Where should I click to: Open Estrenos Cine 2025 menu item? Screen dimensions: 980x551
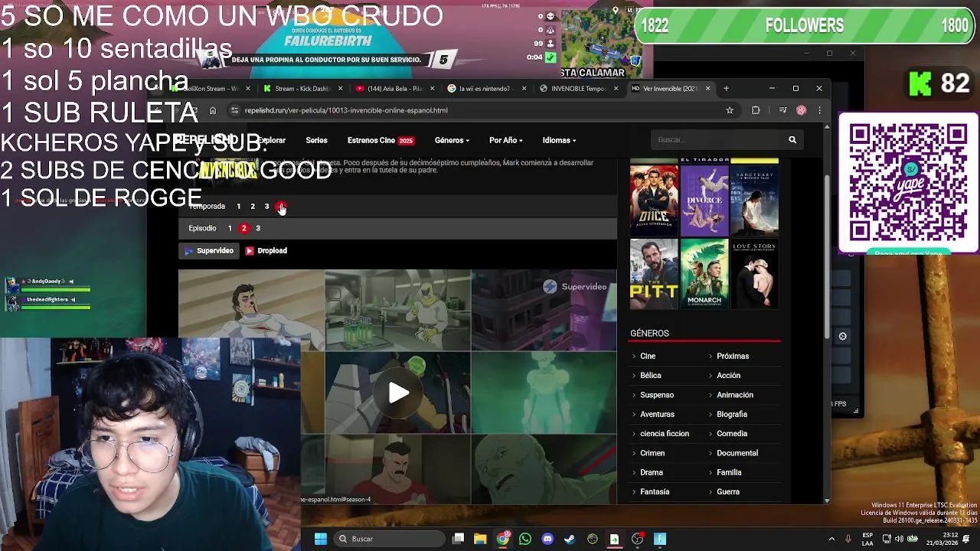coord(381,140)
